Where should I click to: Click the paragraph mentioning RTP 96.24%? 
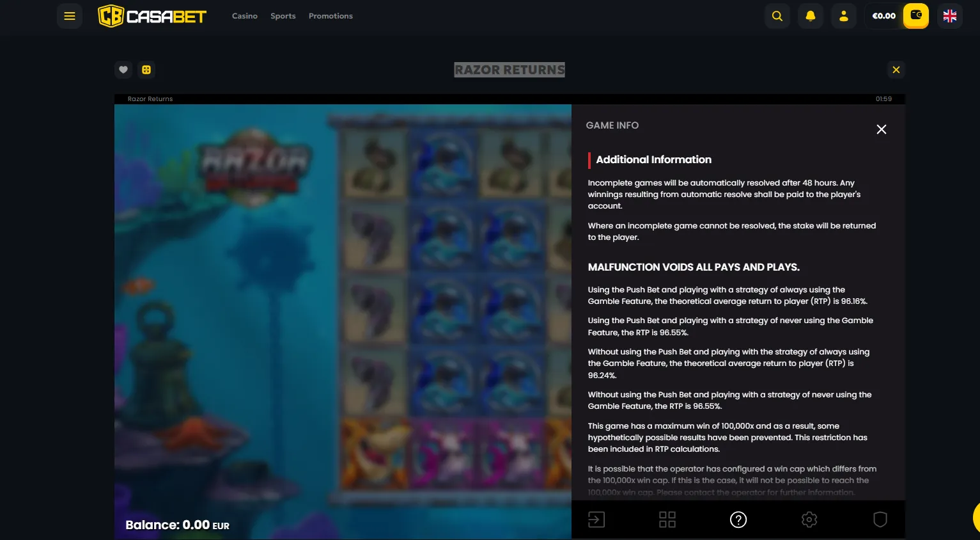pos(729,363)
